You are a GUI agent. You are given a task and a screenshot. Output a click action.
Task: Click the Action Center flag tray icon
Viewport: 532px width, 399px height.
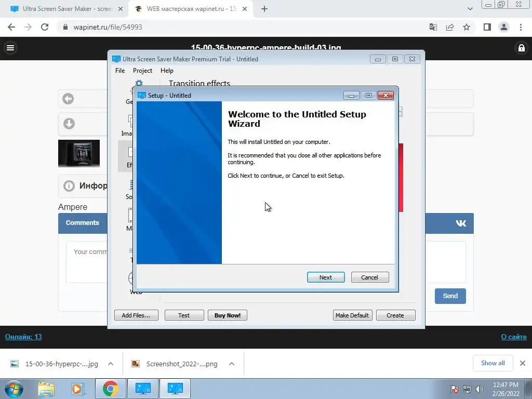[x=455, y=389]
